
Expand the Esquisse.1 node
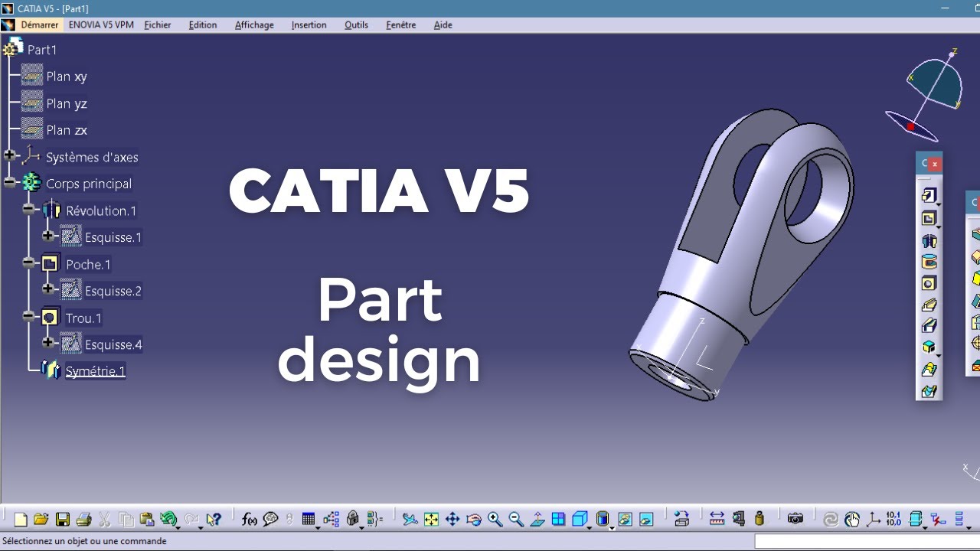click(48, 236)
